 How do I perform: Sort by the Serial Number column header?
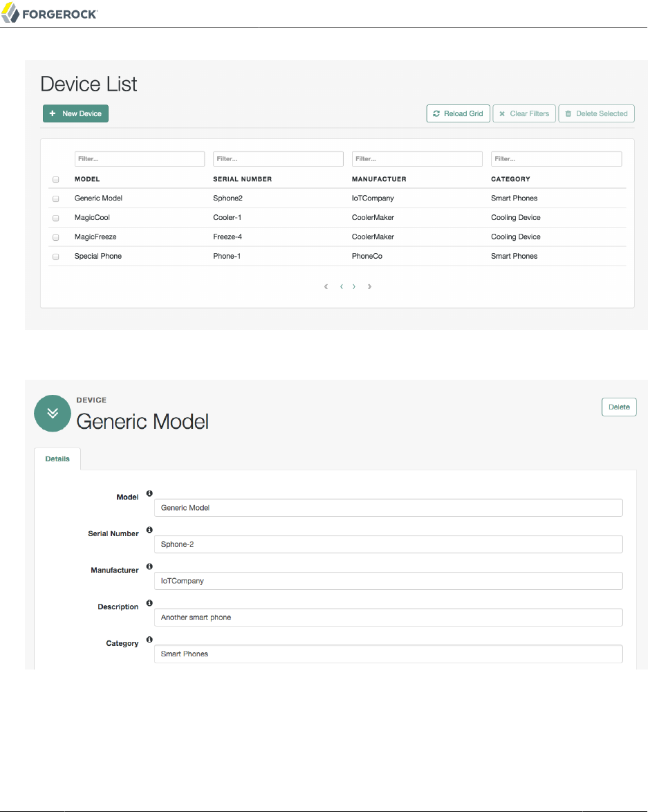pos(242,179)
